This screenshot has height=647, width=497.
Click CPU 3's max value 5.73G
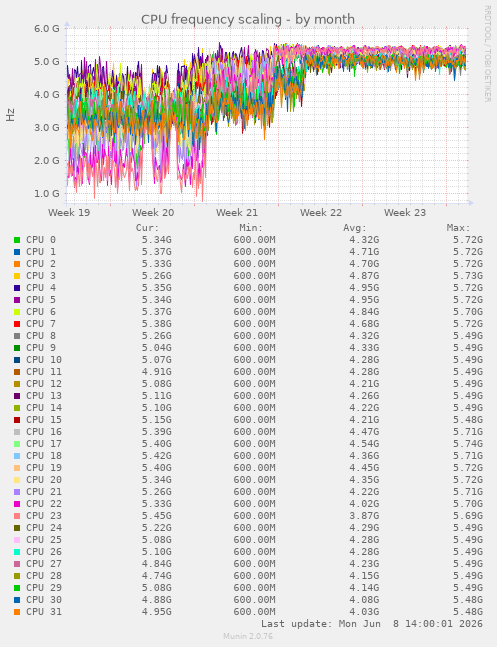click(x=468, y=276)
